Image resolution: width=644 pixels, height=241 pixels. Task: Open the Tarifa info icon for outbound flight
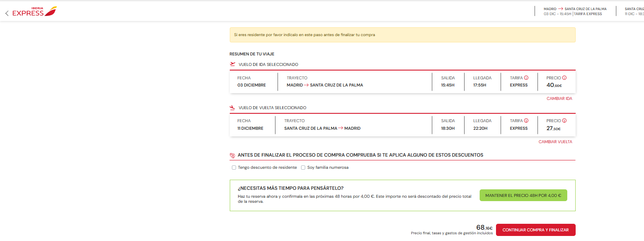point(526,78)
